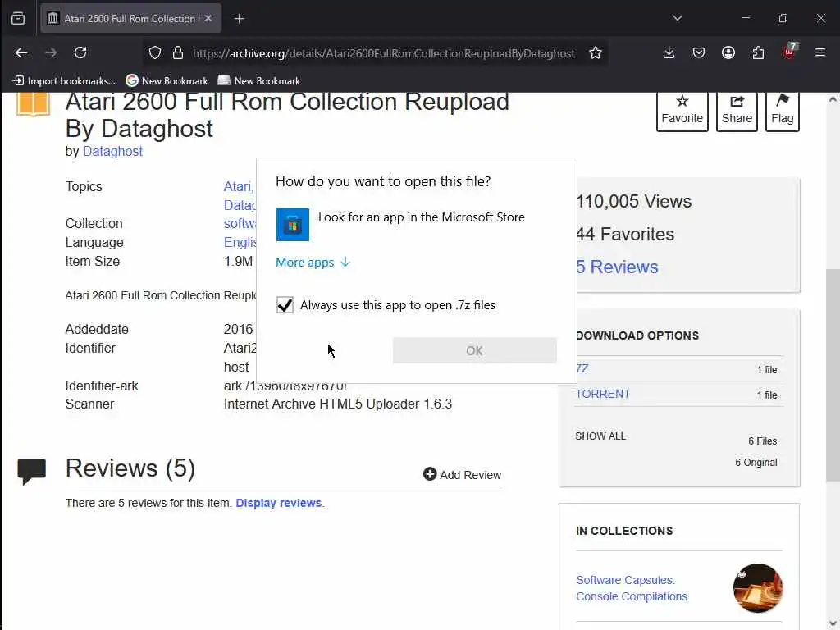Image resolution: width=840 pixels, height=630 pixels.
Task: Open the Firefox hamburger menu
Action: click(820, 52)
